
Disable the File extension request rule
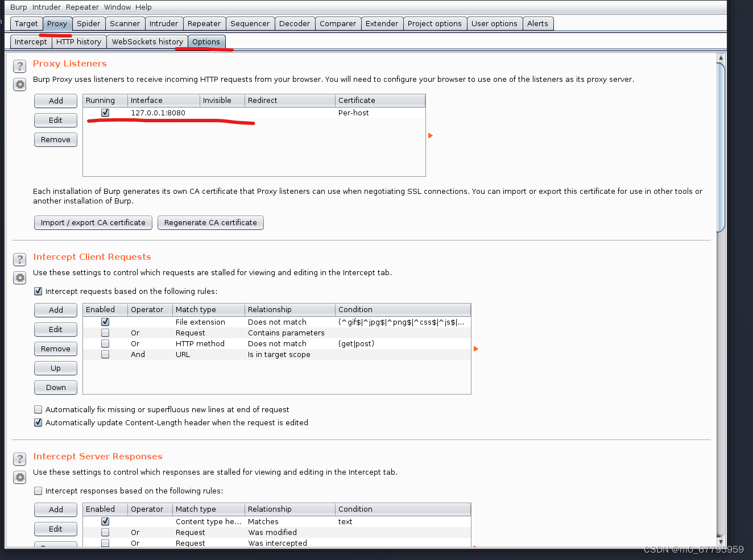coord(105,322)
